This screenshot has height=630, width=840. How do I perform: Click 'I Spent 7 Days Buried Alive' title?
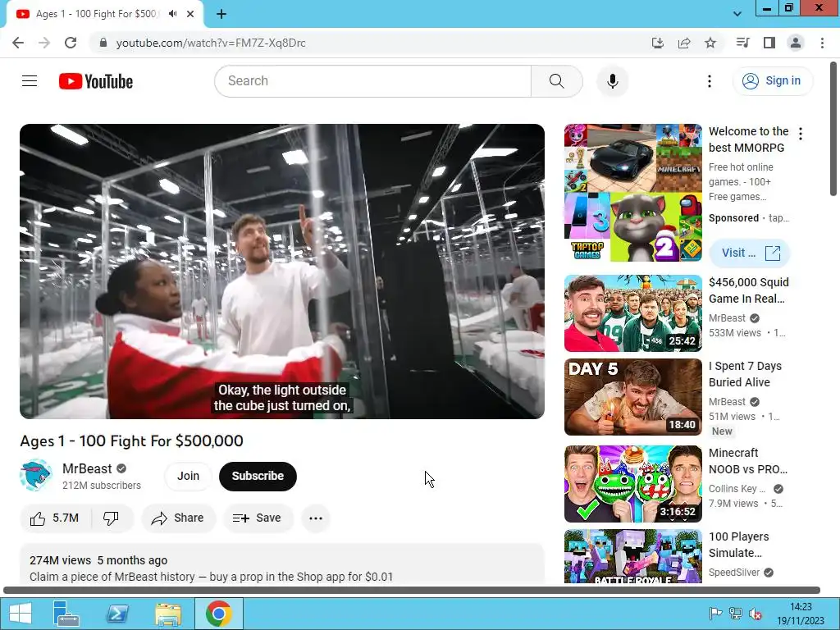click(x=745, y=374)
